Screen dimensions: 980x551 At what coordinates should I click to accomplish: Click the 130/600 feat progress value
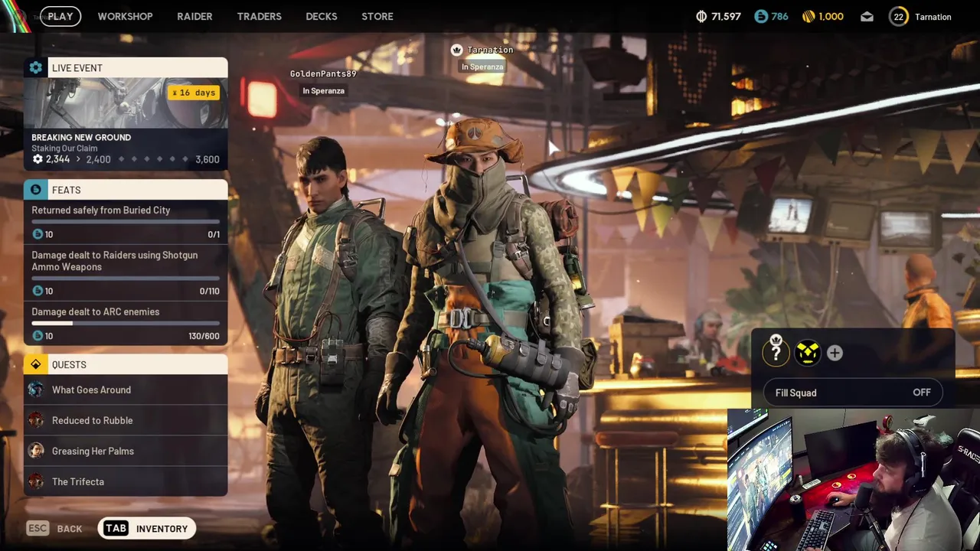[x=204, y=336]
